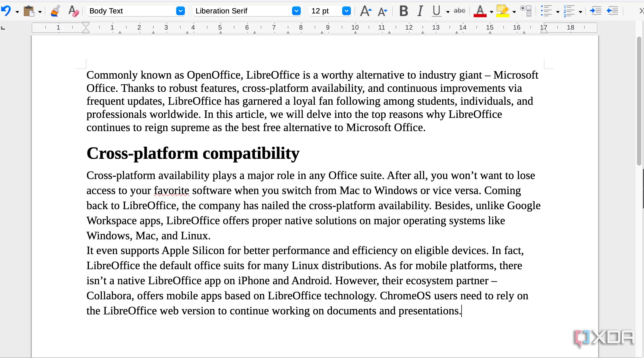The height and width of the screenshot is (358, 644).
Task: Open the Undo history dropdown arrow
Action: tap(17, 12)
